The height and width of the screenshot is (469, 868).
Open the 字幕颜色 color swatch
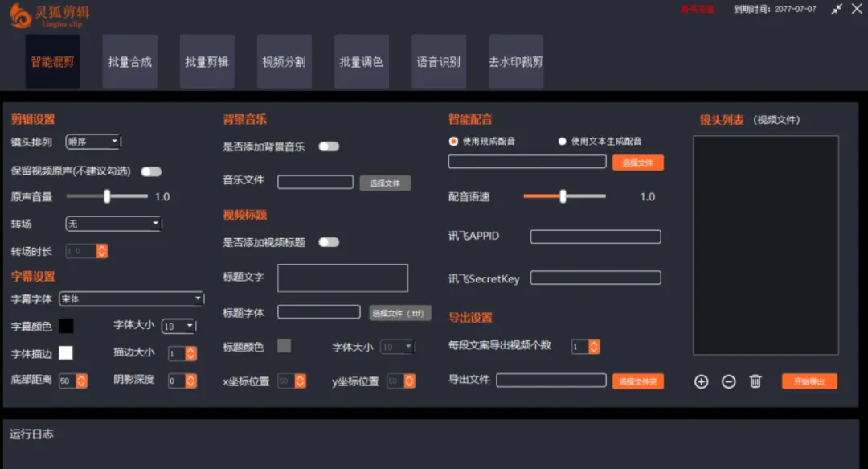click(66, 326)
